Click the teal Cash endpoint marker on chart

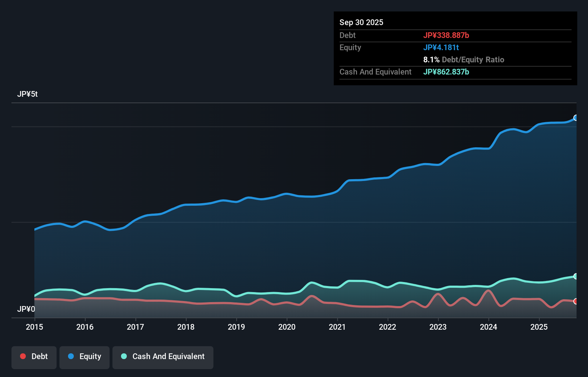[576, 276]
